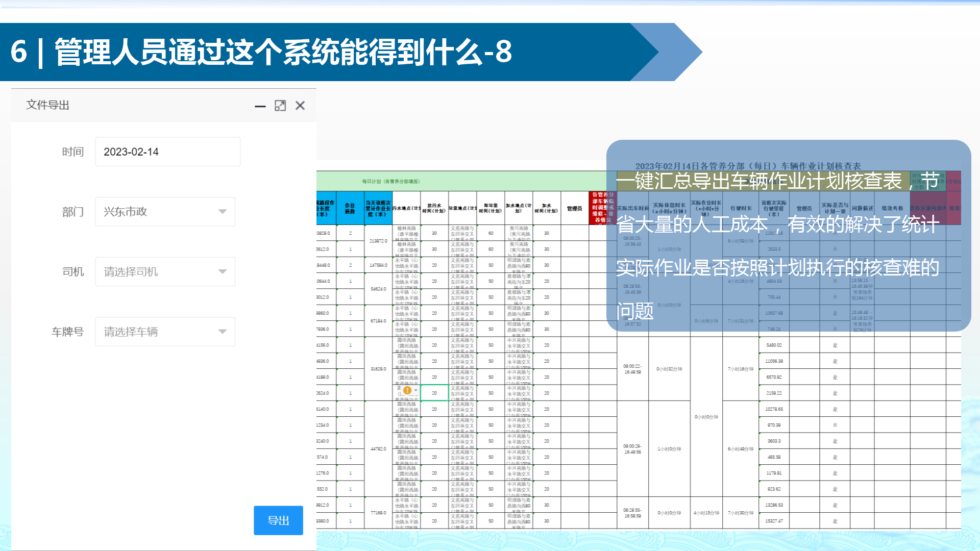The height and width of the screenshot is (551, 980).
Task: Click the mileage cell 970.39
Action: coord(774,425)
